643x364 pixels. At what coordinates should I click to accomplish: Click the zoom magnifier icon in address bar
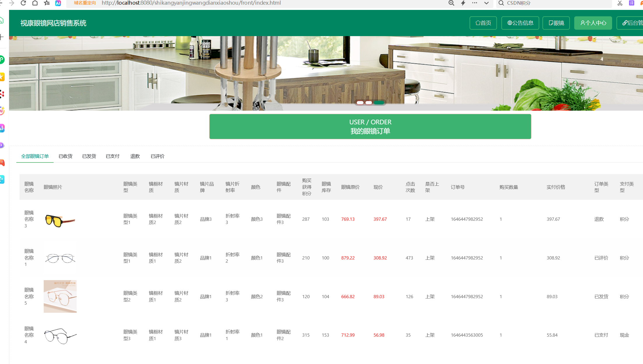pos(451,3)
